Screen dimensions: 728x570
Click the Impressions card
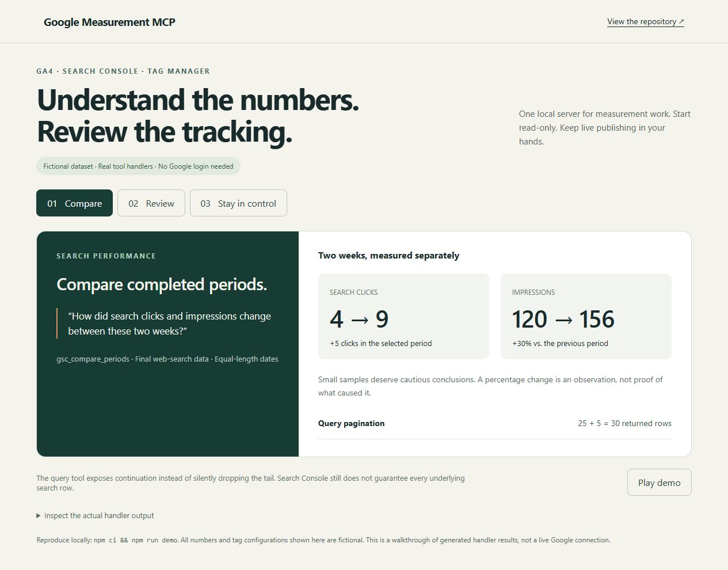(586, 316)
